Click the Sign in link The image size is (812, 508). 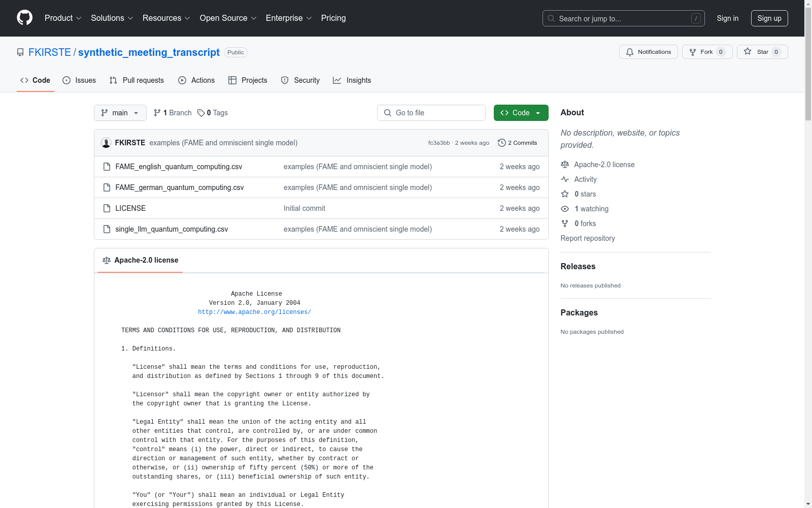point(728,18)
